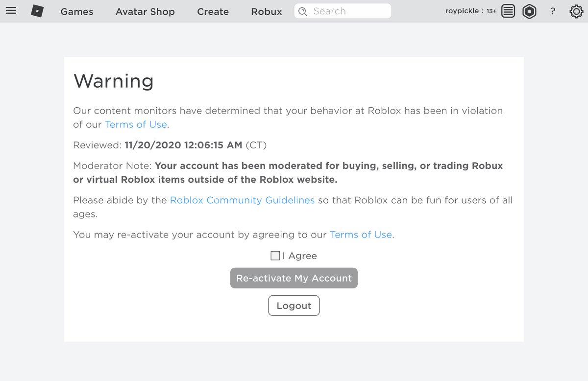This screenshot has width=588, height=381.
Task: Open the Robux hexagon balance icon
Action: 529,11
